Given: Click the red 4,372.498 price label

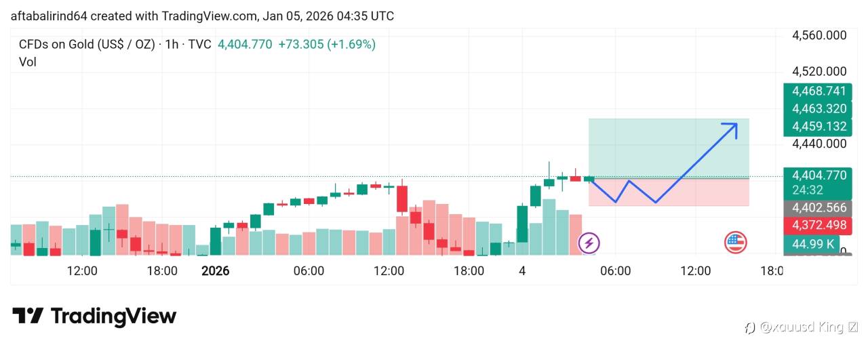Looking at the screenshot, I should click(x=814, y=225).
